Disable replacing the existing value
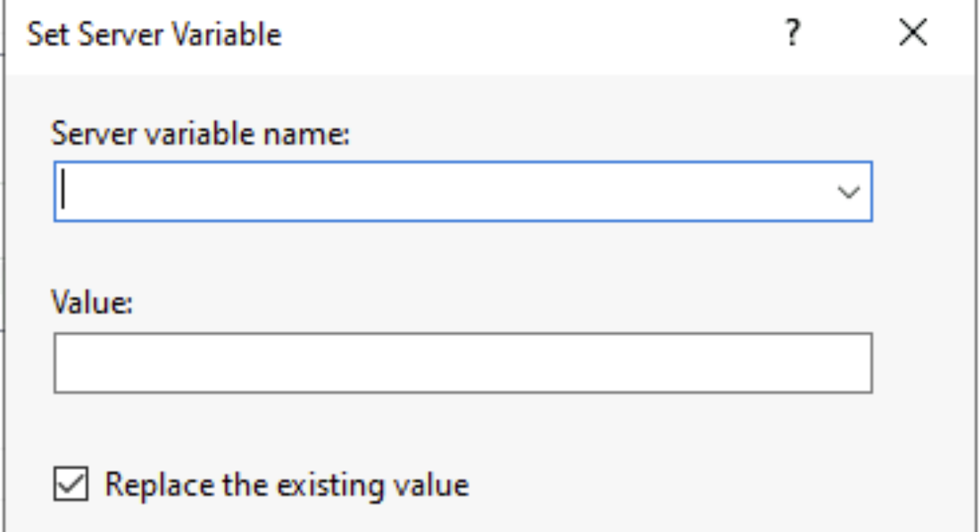Viewport: 980px width, 532px height. click(x=71, y=484)
